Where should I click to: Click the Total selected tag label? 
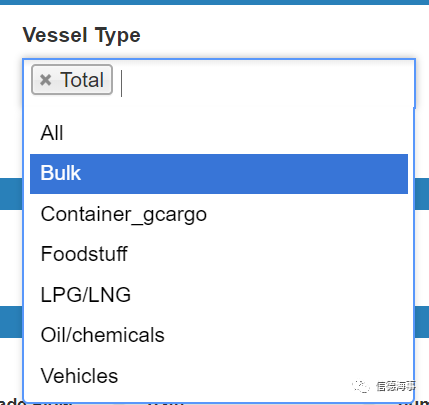coord(82,80)
